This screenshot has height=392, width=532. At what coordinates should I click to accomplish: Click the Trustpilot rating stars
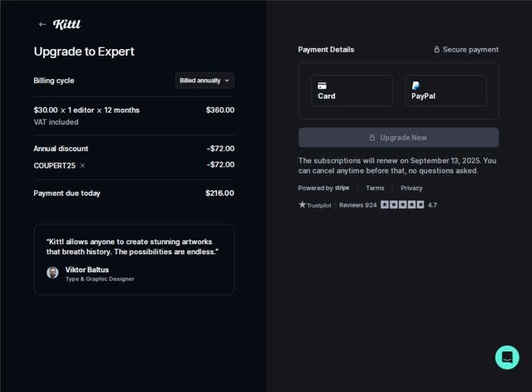pyautogui.click(x=402, y=204)
